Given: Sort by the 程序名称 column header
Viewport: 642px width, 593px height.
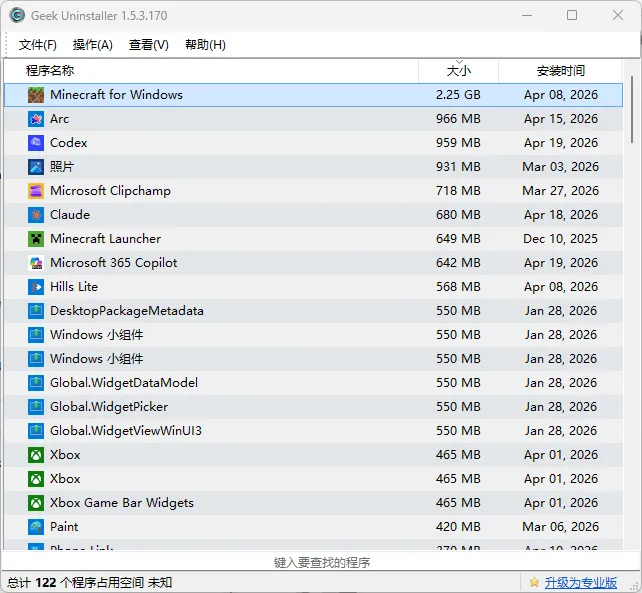Looking at the screenshot, I should [x=211, y=70].
